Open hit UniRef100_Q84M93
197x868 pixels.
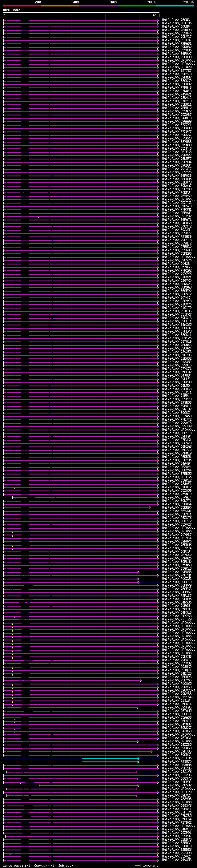point(177,30)
